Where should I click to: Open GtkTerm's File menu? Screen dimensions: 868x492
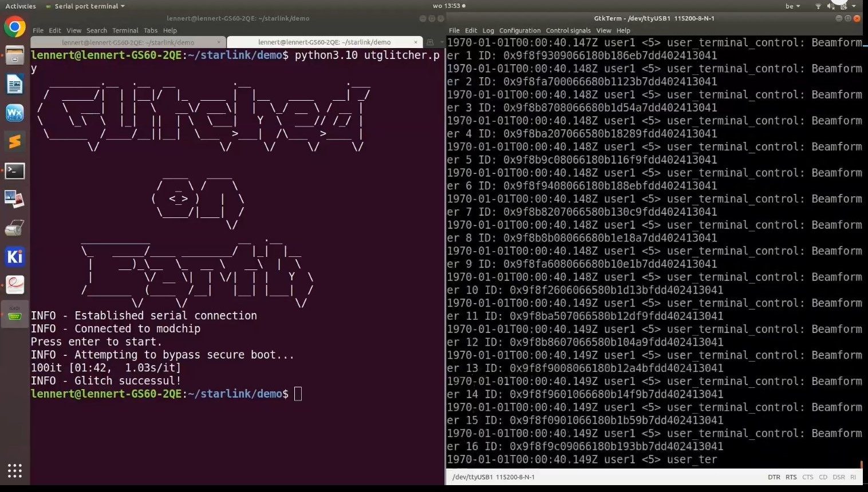(455, 30)
